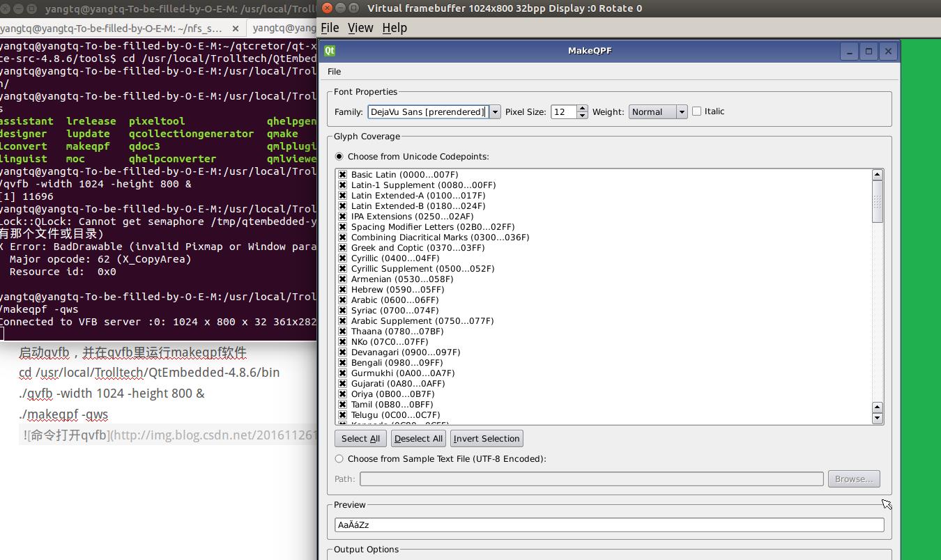Uncheck Cyrillic Supplement (0500...052F)
This screenshot has width=941, height=560.
click(x=342, y=269)
